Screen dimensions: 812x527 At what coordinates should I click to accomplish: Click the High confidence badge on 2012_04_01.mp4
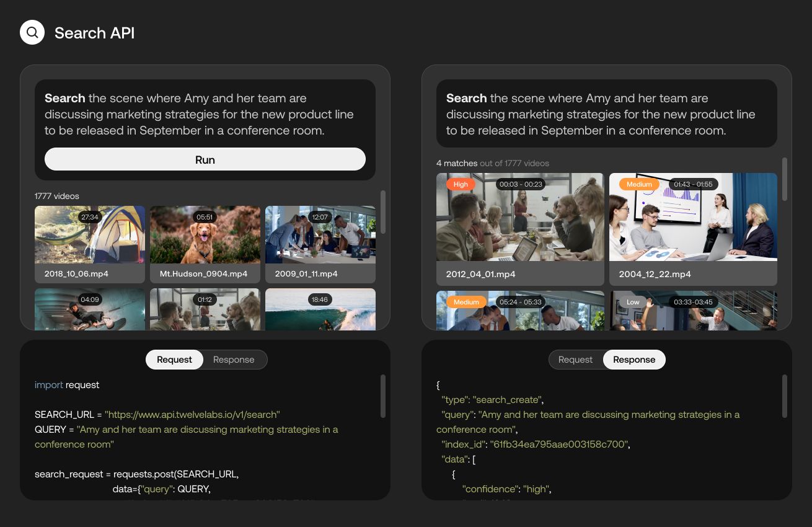(461, 184)
